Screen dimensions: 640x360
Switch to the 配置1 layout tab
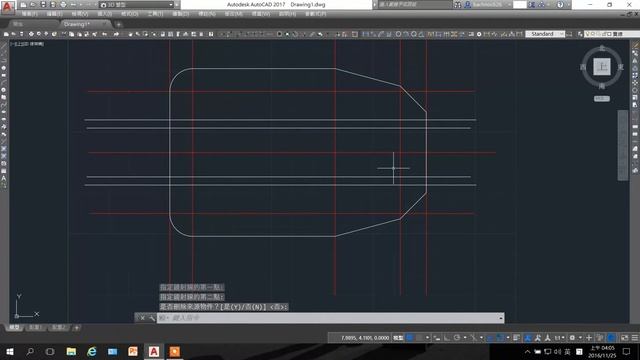click(x=35, y=328)
